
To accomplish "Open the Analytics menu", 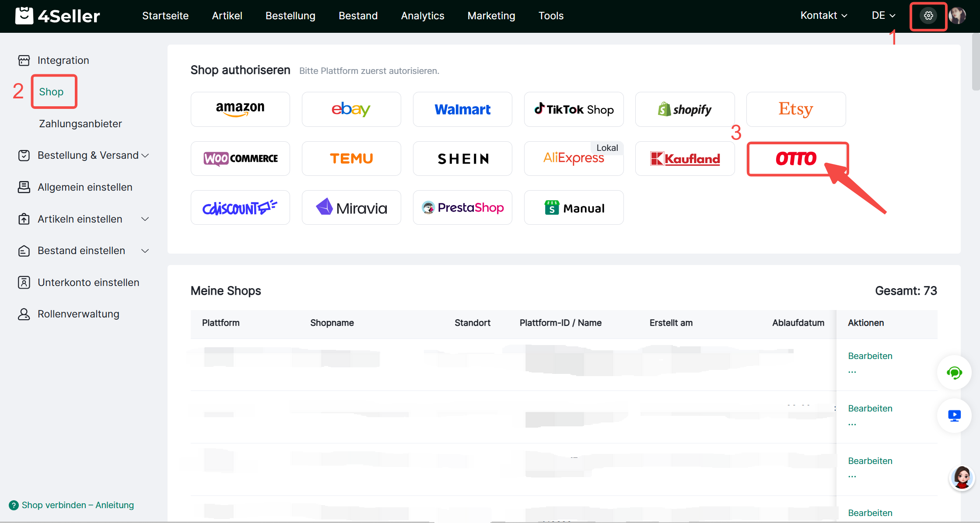I will (422, 16).
